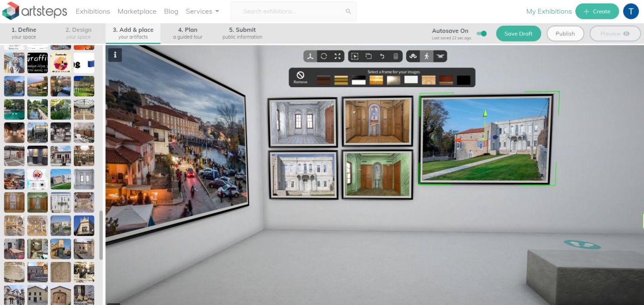Image resolution: width=644 pixels, height=305 pixels.
Task: Delete selection with trash icon
Action: (396, 56)
